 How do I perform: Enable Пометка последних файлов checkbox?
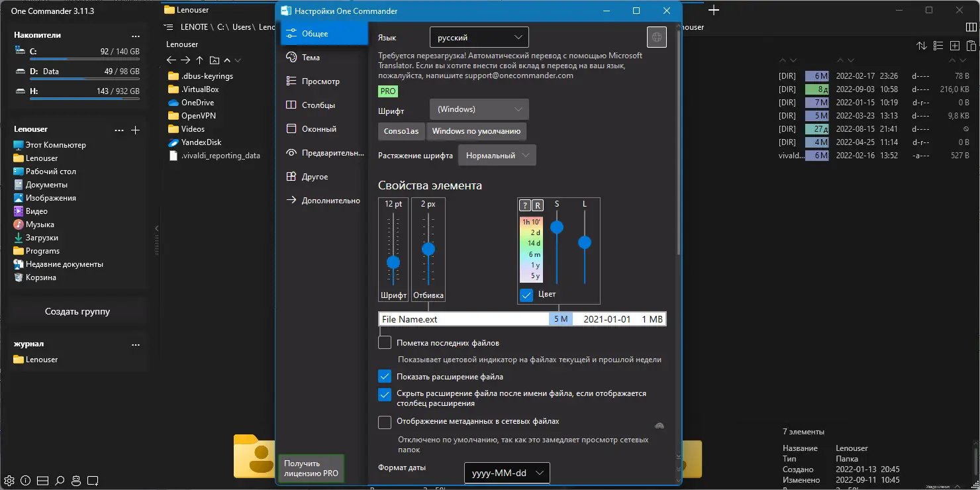(x=385, y=342)
